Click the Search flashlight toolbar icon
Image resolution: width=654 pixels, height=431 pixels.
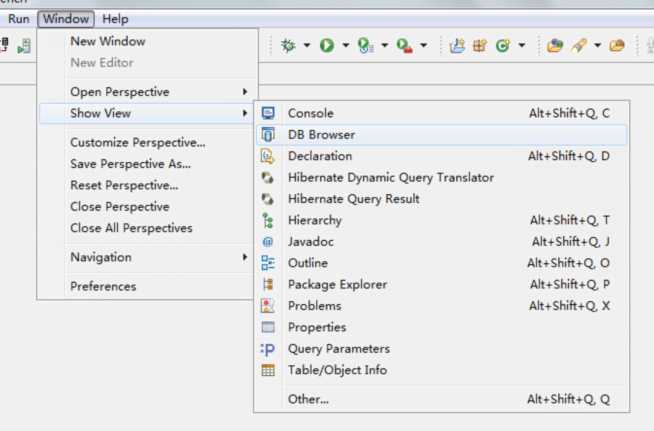[x=579, y=45]
